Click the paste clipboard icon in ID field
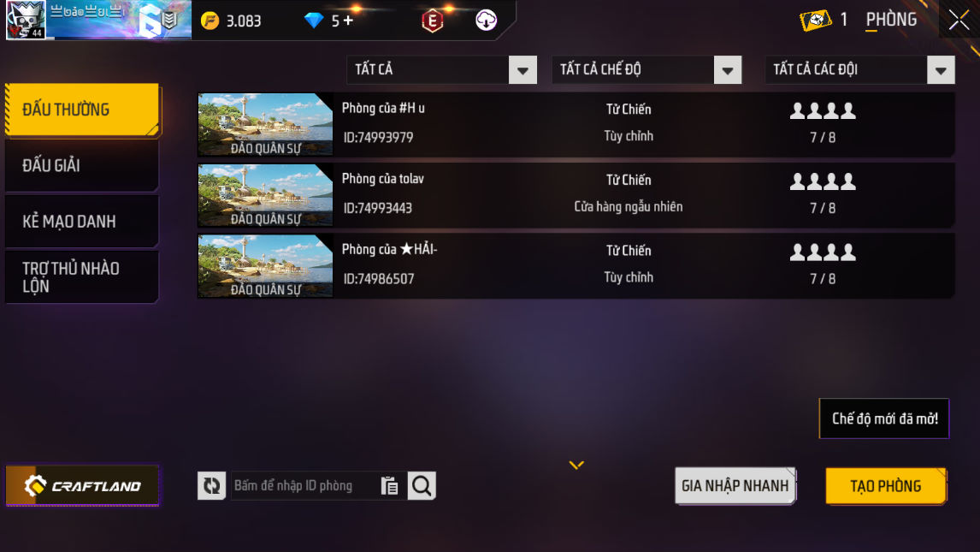The height and width of the screenshot is (552, 980). click(389, 486)
